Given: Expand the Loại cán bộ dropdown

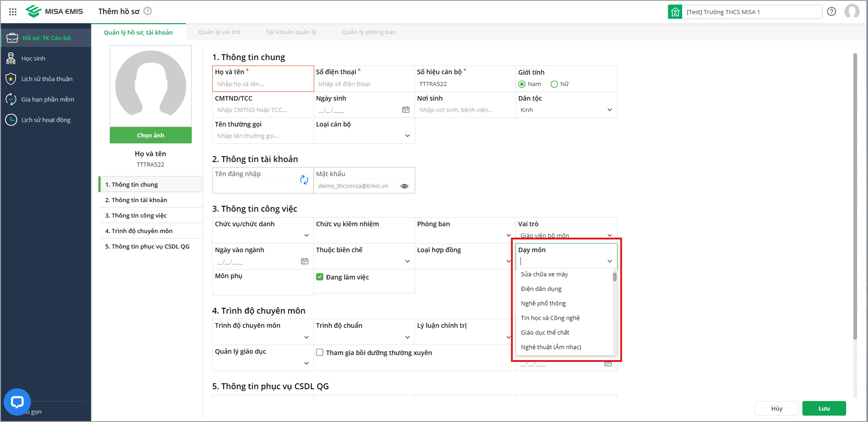Looking at the screenshot, I should [x=408, y=136].
